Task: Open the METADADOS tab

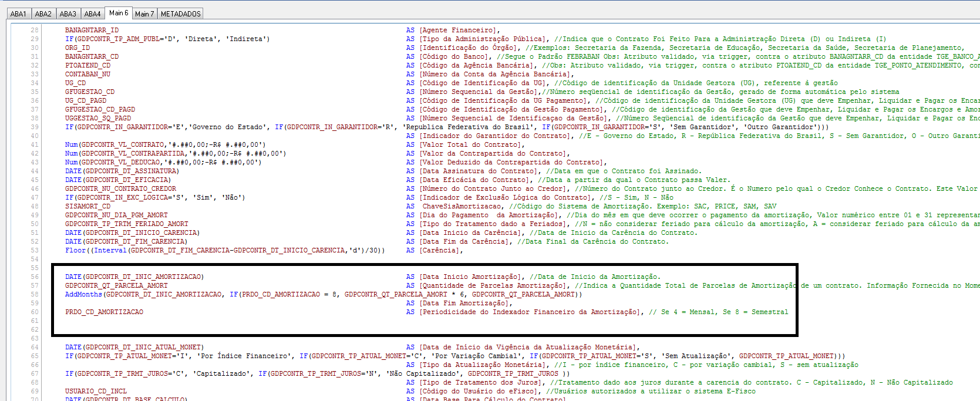Action: coord(181,14)
